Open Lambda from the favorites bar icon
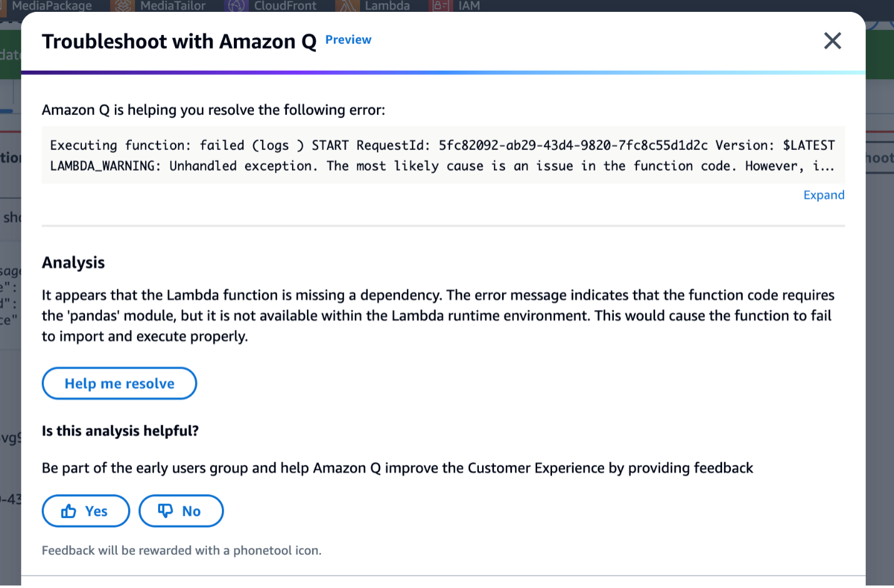 346,6
